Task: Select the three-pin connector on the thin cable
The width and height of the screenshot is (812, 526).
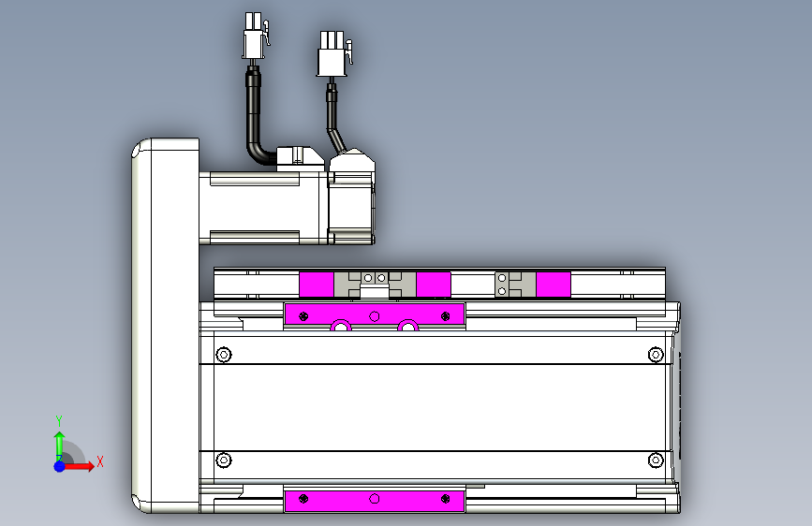Action: (333, 54)
